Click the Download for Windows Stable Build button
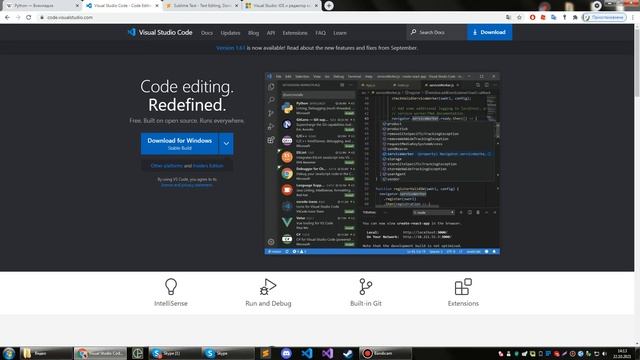The image size is (640, 360). (x=180, y=144)
